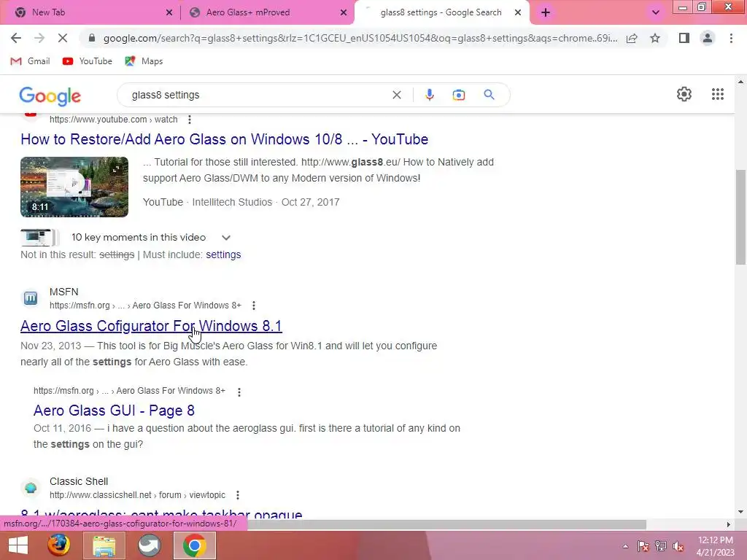Viewport: 747px width, 560px height.
Task: Click the horizontal scrollbar thumb
Action: click(x=447, y=524)
